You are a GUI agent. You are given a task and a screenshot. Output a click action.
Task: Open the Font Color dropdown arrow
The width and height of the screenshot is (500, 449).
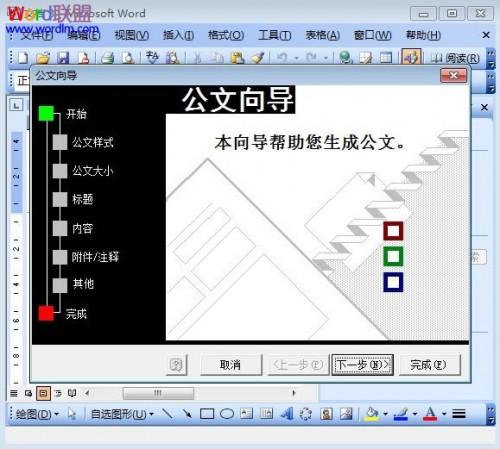pos(444,414)
